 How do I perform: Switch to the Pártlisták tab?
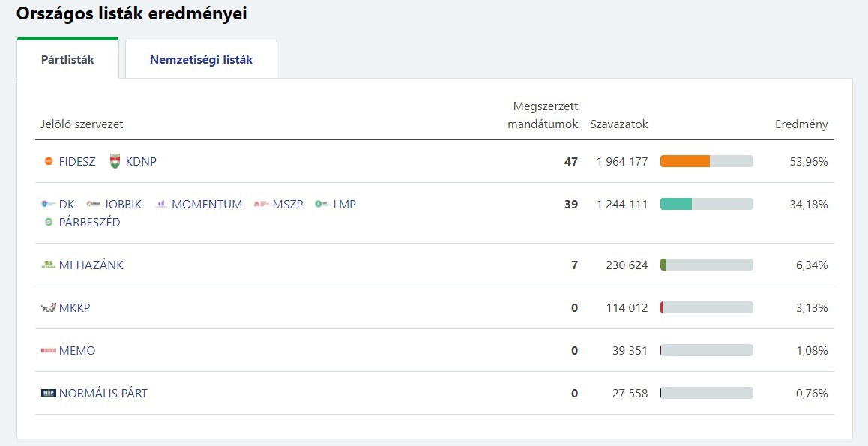[x=67, y=60]
